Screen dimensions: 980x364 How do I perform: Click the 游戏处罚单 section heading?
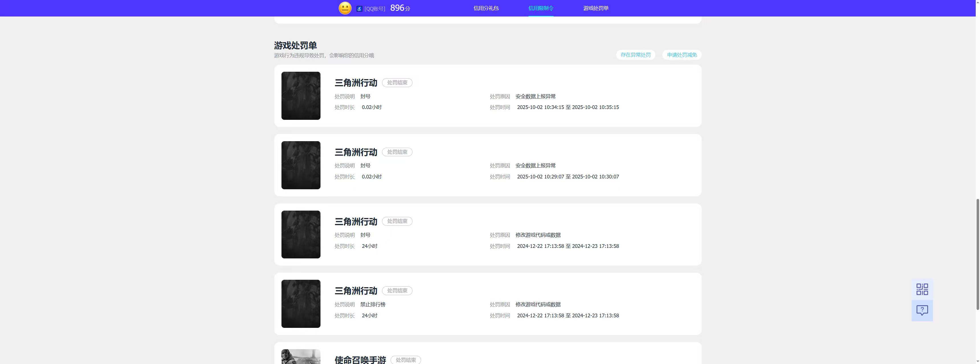[295, 45]
